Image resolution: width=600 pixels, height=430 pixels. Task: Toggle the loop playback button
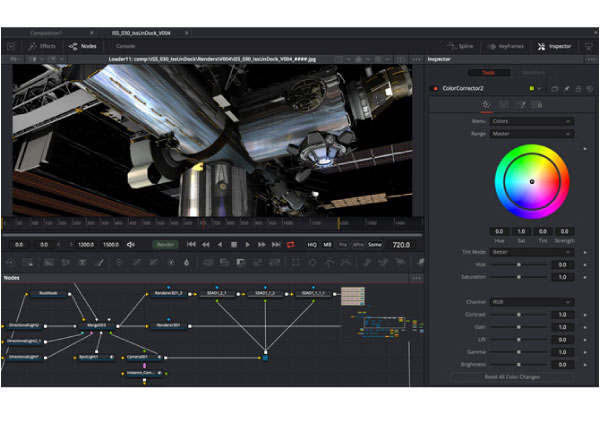pyautogui.click(x=290, y=244)
